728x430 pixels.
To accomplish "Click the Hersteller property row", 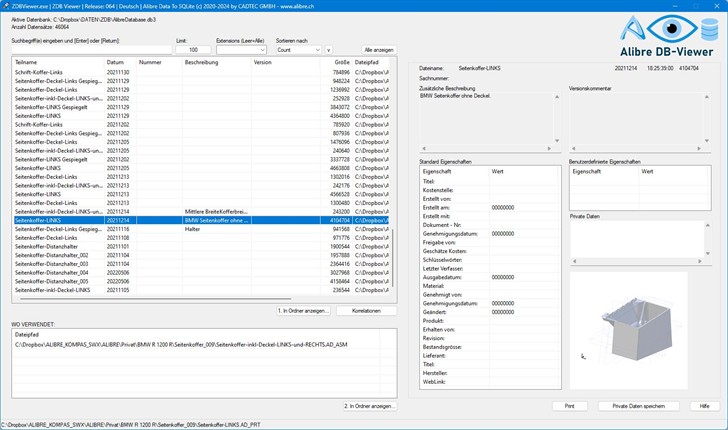I will pos(490,373).
